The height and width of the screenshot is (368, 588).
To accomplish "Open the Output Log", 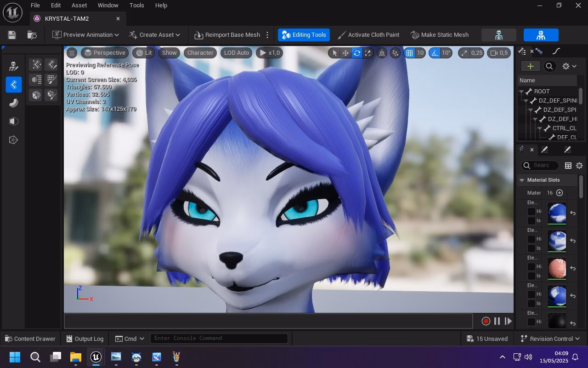I will click(x=85, y=339).
